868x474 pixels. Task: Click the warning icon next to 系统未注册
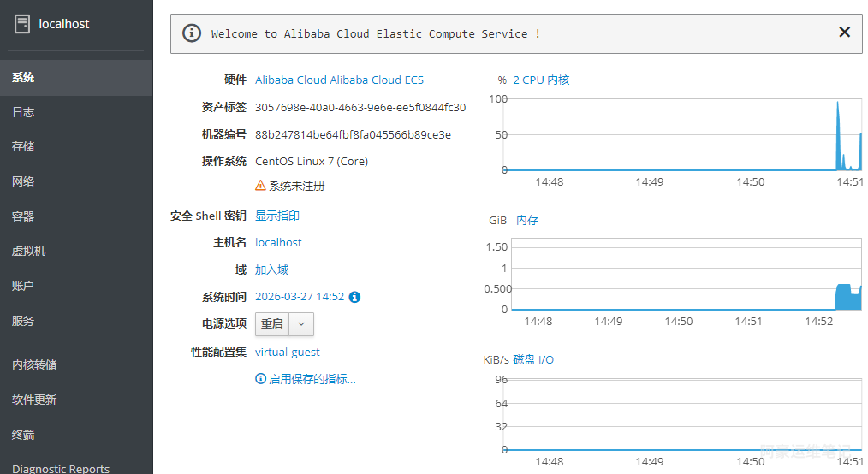coord(260,186)
